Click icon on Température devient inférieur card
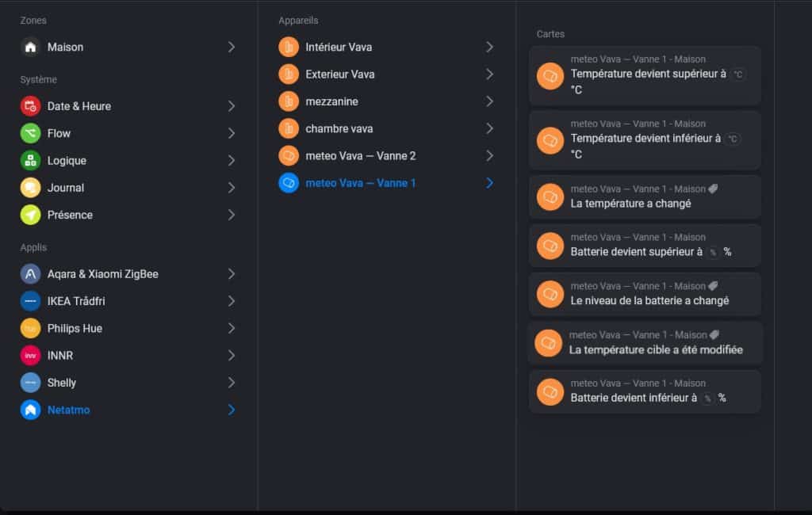The image size is (812, 515). 550,141
